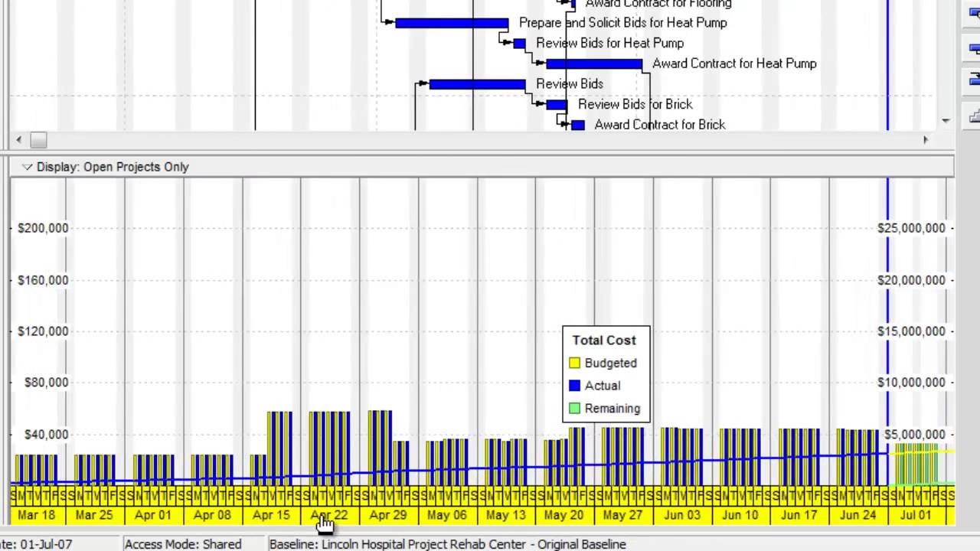Click the $15,000,000 right axis label

pos(911,331)
